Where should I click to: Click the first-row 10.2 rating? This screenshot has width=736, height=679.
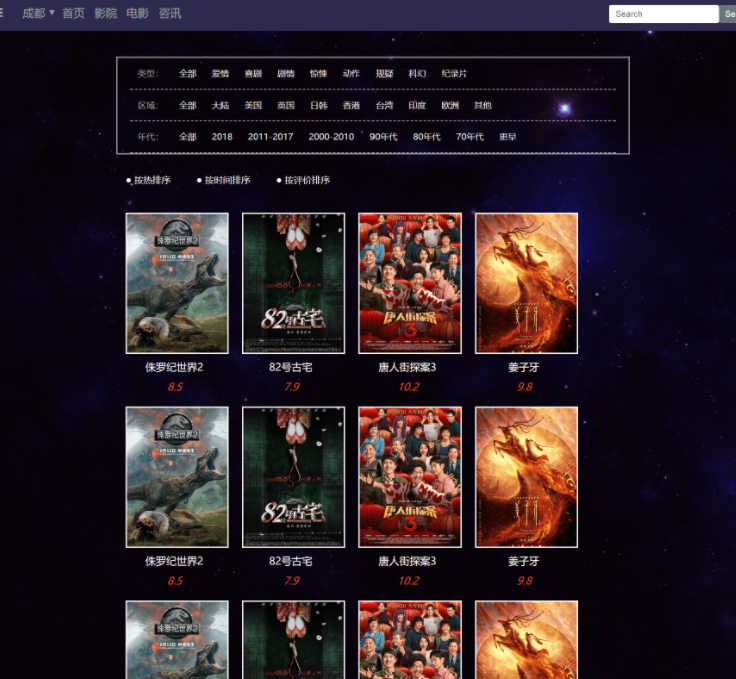click(x=409, y=387)
